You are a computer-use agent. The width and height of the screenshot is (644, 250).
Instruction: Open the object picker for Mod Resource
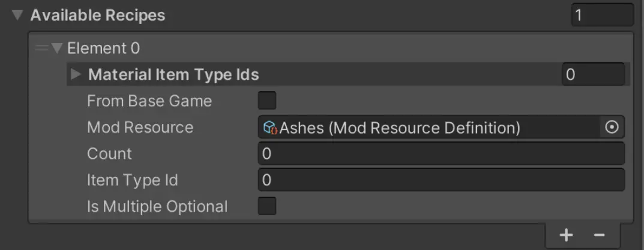[x=612, y=127]
